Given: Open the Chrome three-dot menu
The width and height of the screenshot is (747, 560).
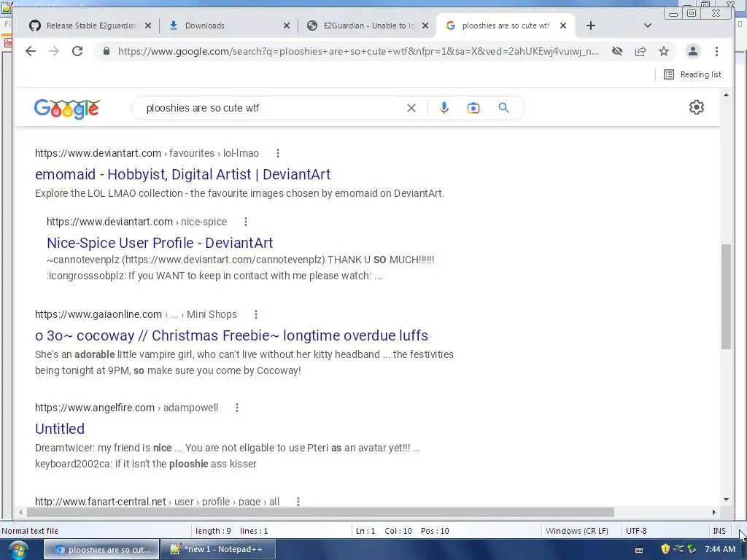Looking at the screenshot, I should [716, 52].
